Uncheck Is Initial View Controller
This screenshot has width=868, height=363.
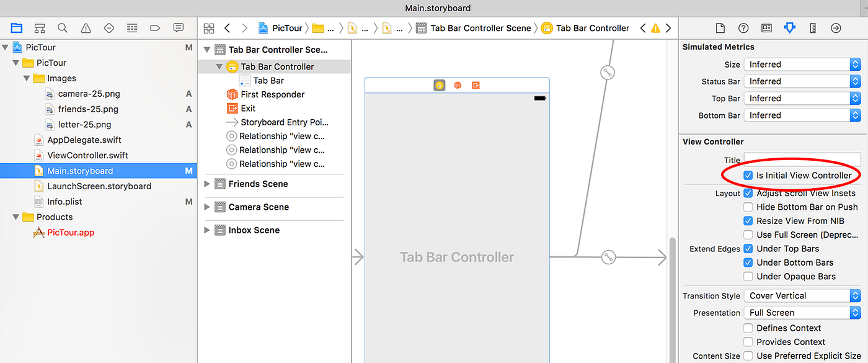748,175
